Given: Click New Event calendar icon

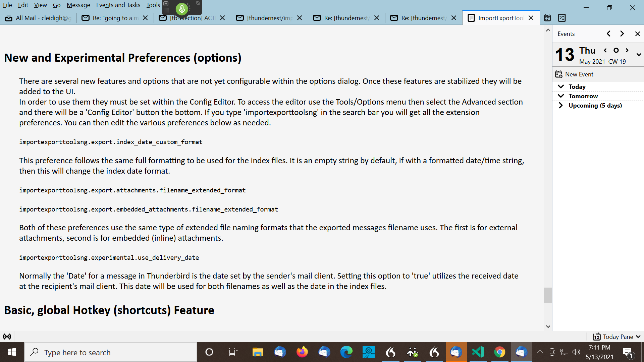Looking at the screenshot, I should pyautogui.click(x=558, y=74).
